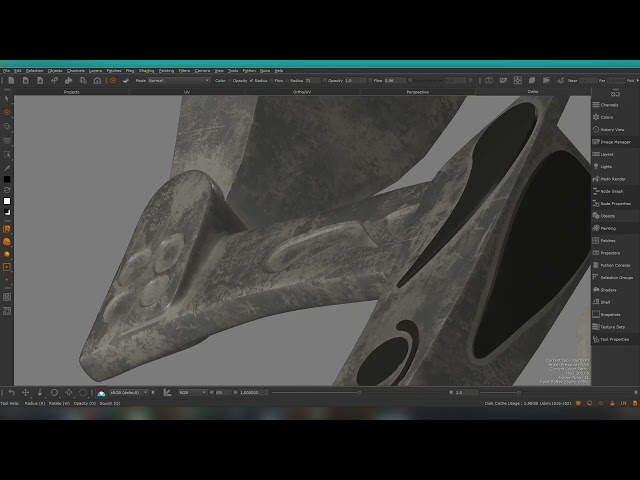This screenshot has width=640, height=480.
Task: Click the grid layout icon in the left toolbar
Action: pos(7,297)
